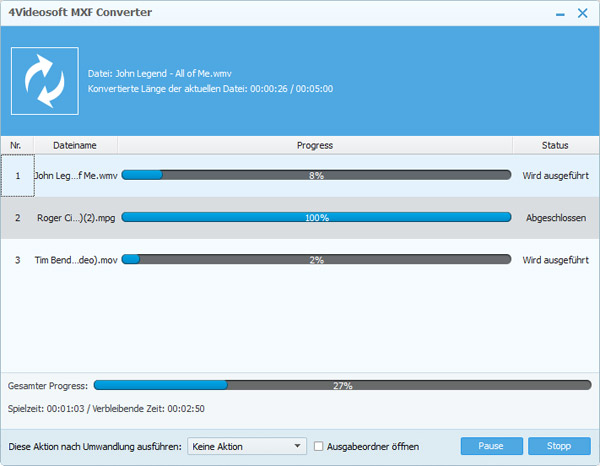Select the Tim Bend mov file row
600x466 pixels.
[76, 260]
